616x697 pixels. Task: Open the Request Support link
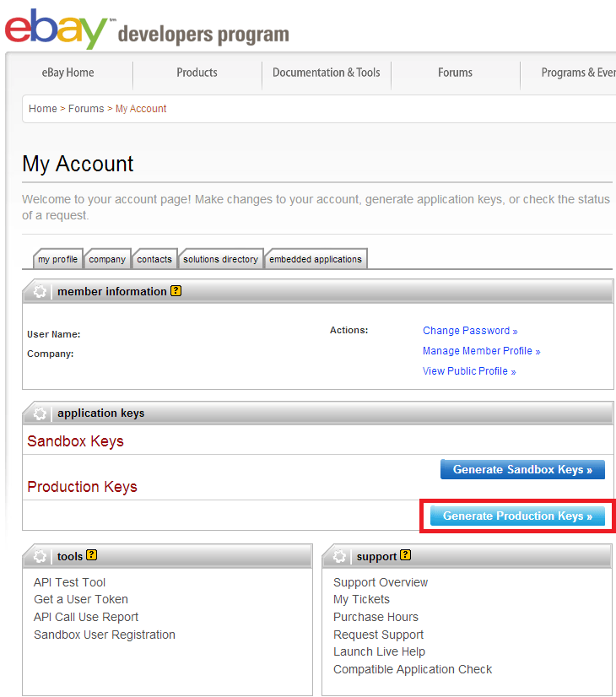(378, 635)
